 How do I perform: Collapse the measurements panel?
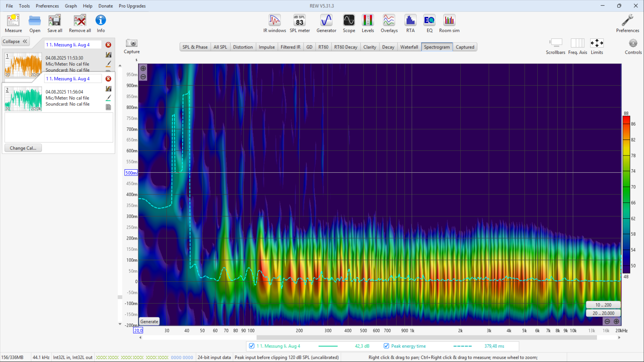pyautogui.click(x=15, y=41)
